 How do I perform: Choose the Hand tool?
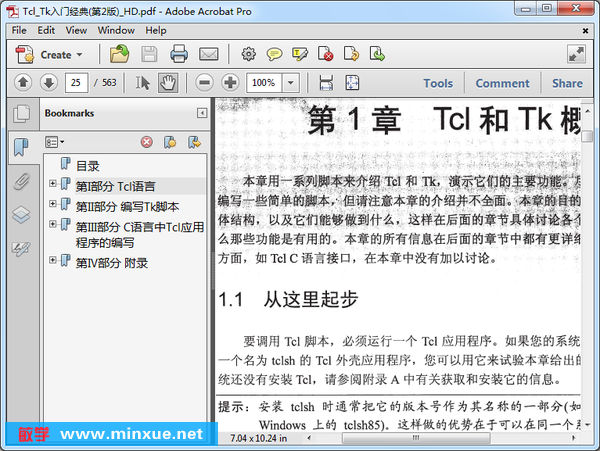coord(168,83)
